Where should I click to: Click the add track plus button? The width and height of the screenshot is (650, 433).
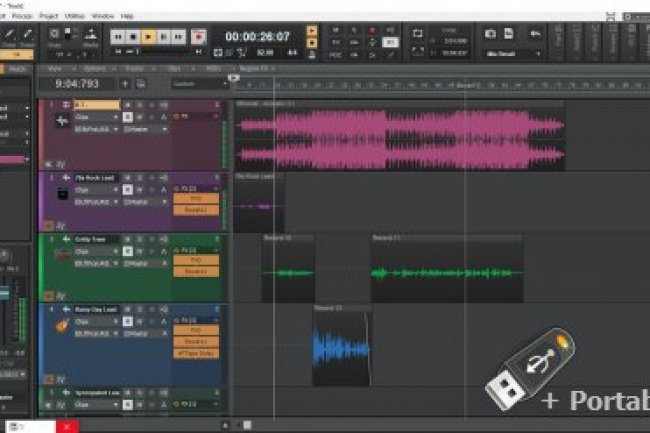point(125,84)
